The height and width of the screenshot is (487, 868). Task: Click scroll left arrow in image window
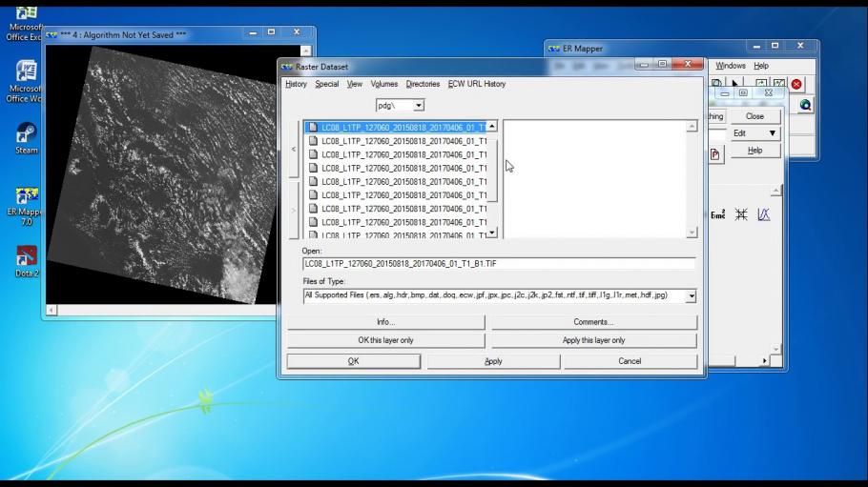click(x=52, y=311)
